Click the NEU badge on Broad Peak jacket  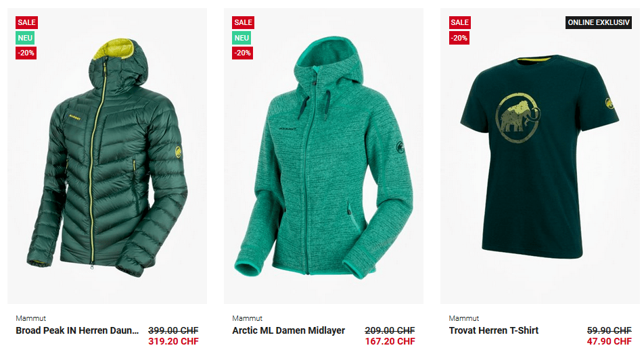[25, 38]
